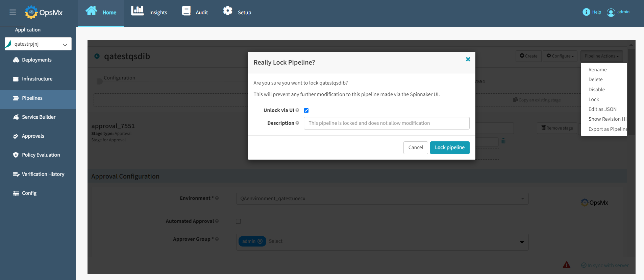Click the Home house icon
The width and height of the screenshot is (644, 280).
[x=91, y=11]
